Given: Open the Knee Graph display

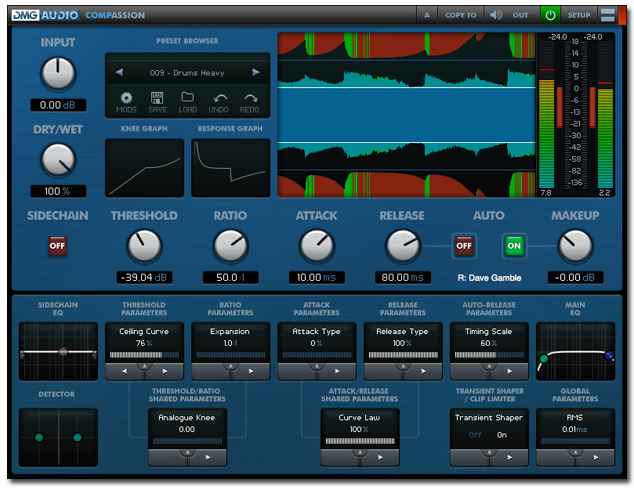Looking at the screenshot, I should [144, 168].
